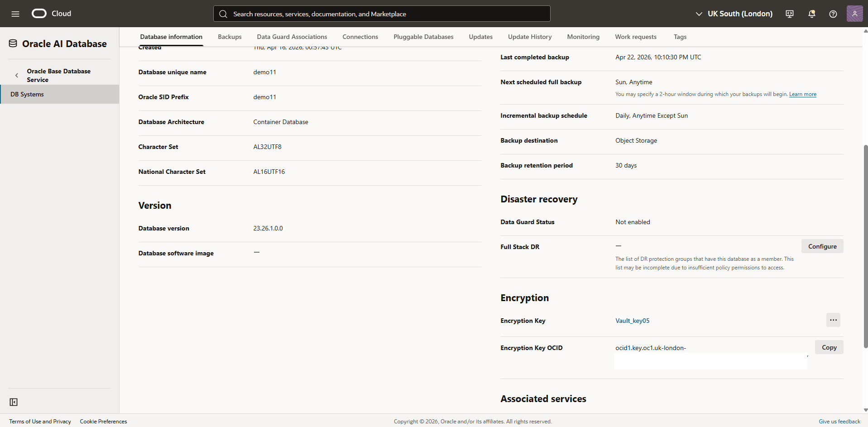Select the Connections tab

360,37
